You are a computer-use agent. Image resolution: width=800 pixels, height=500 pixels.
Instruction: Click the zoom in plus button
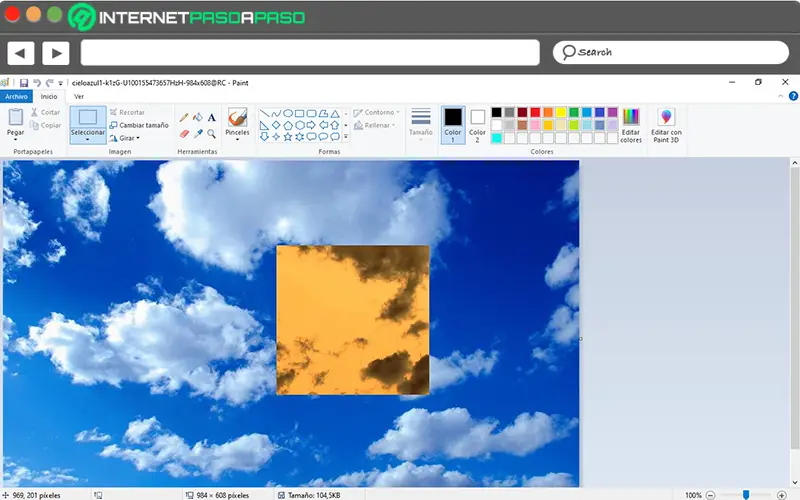[x=781, y=495]
